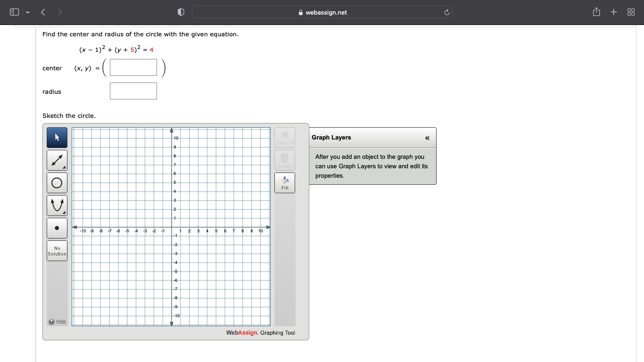Select the parabola drawing tool

pos(57,206)
